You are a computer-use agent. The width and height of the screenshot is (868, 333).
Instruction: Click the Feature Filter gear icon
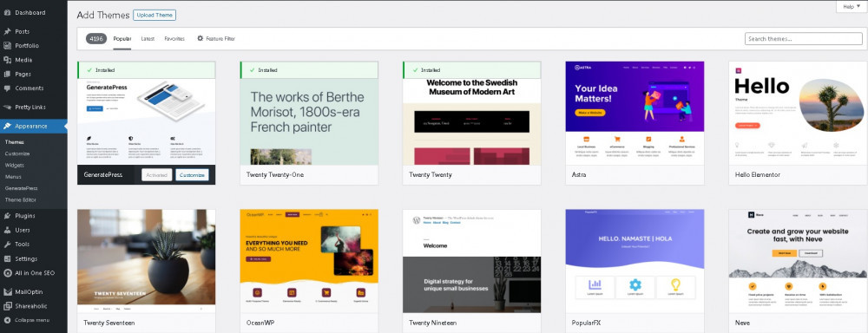200,39
